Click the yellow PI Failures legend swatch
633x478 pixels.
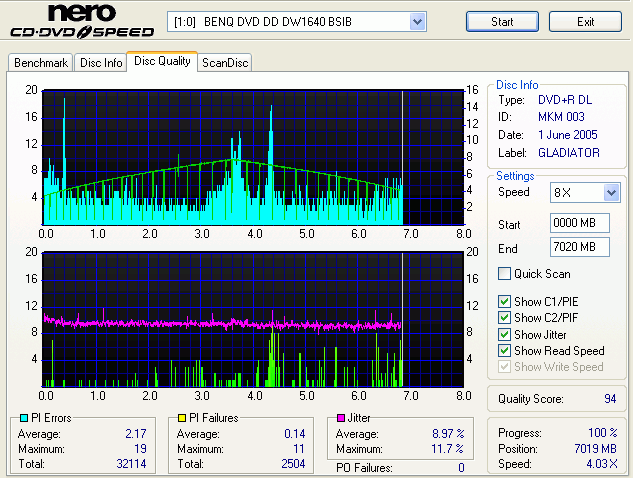181,418
